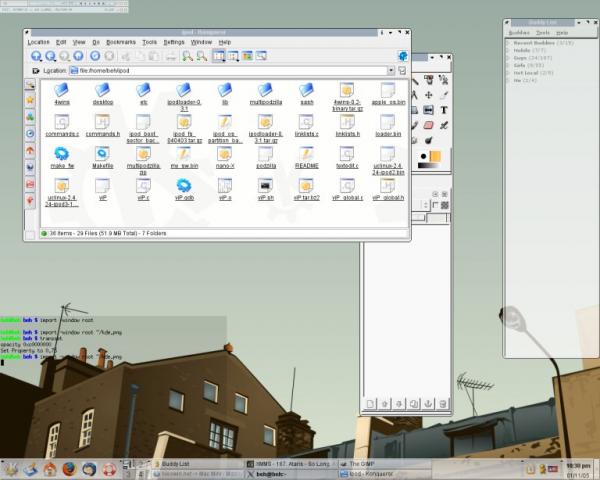Open the README file
Screen dimensions: 600x480
coord(307,158)
